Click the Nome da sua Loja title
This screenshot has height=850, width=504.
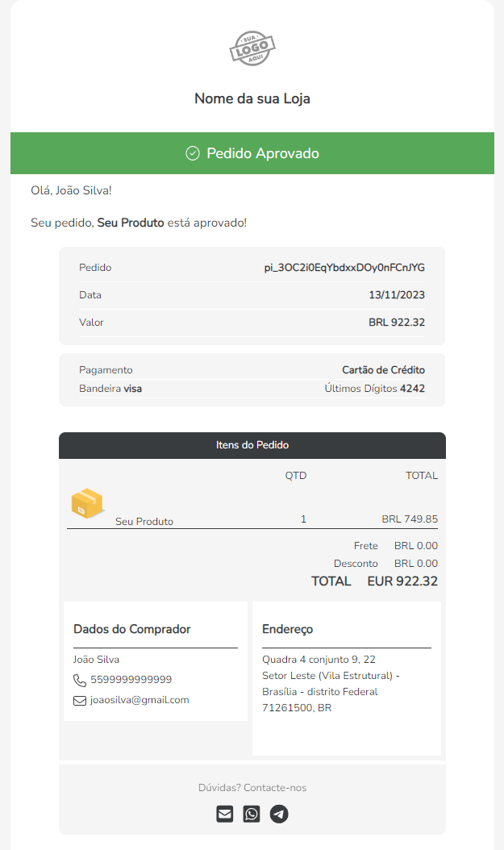[252, 98]
